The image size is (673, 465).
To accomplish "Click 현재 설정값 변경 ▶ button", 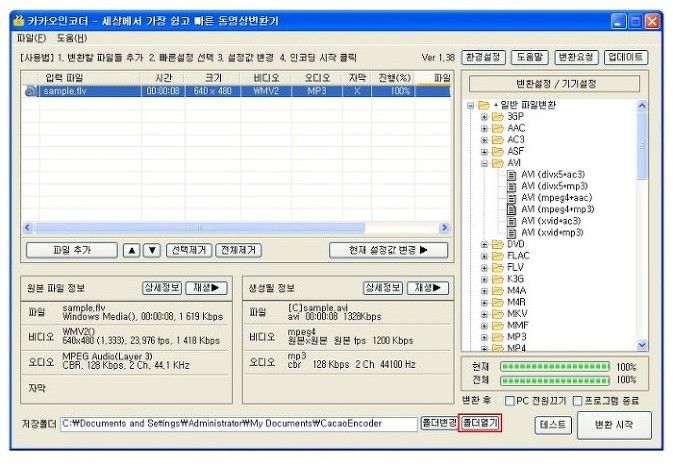I will (x=388, y=250).
